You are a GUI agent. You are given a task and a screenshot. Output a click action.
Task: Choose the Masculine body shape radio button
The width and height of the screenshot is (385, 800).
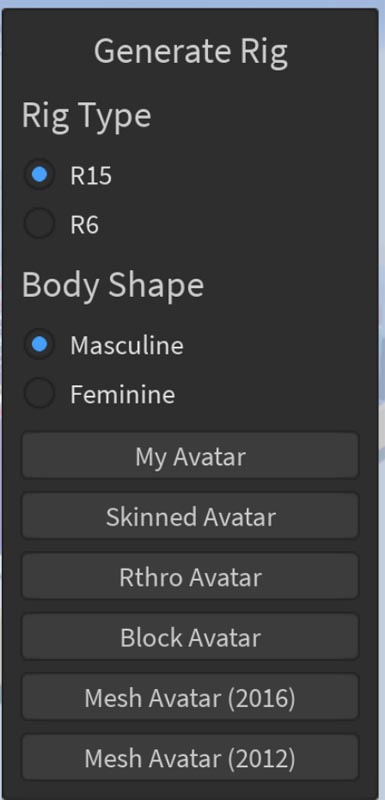pyautogui.click(x=39, y=344)
